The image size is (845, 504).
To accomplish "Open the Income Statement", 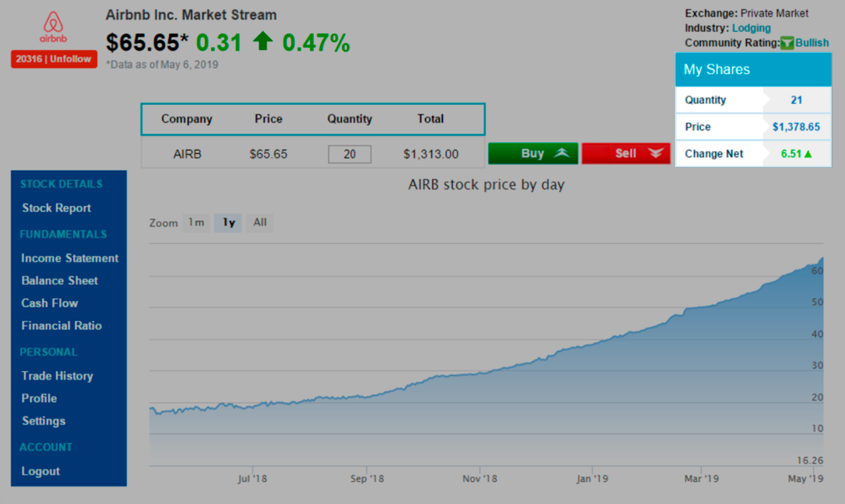I will [x=70, y=258].
